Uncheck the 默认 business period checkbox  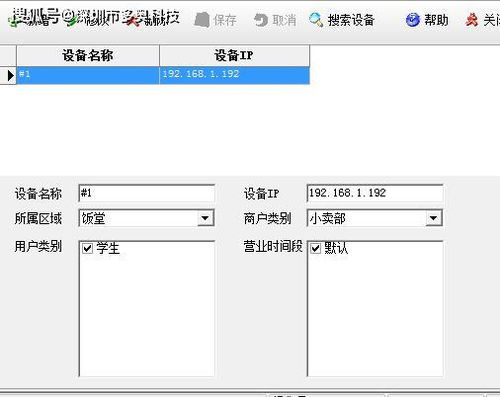315,248
